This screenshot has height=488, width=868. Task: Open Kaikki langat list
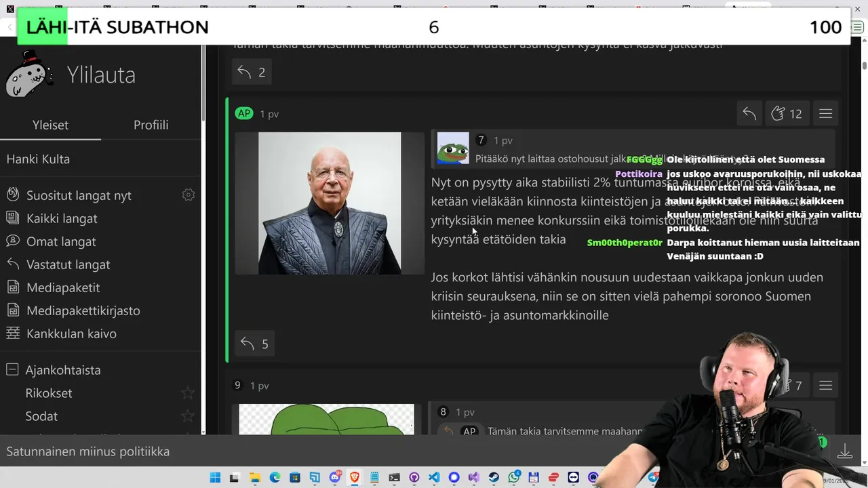coord(62,218)
